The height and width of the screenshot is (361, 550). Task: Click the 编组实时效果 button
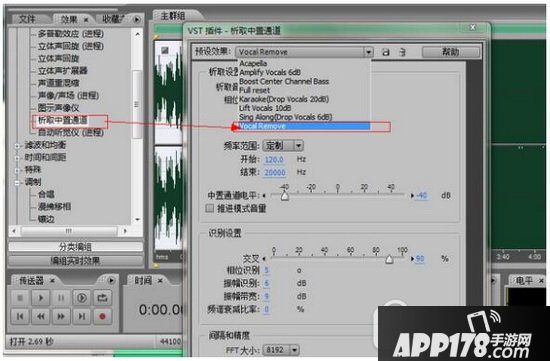point(75,261)
